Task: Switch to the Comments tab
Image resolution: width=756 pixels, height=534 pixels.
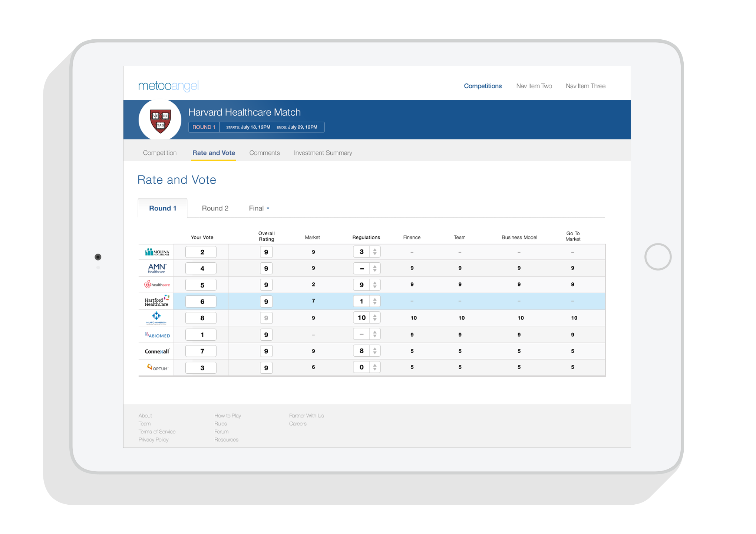Action: (264, 153)
